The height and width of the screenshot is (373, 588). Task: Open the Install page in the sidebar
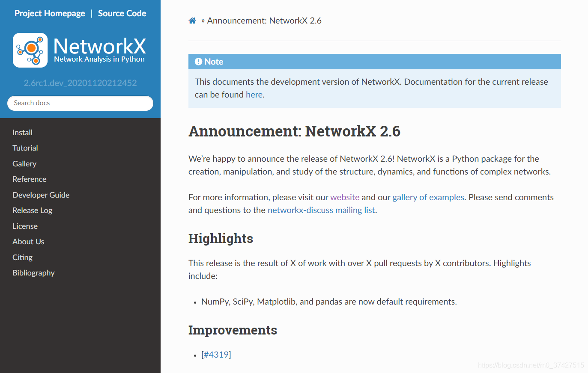click(x=22, y=133)
